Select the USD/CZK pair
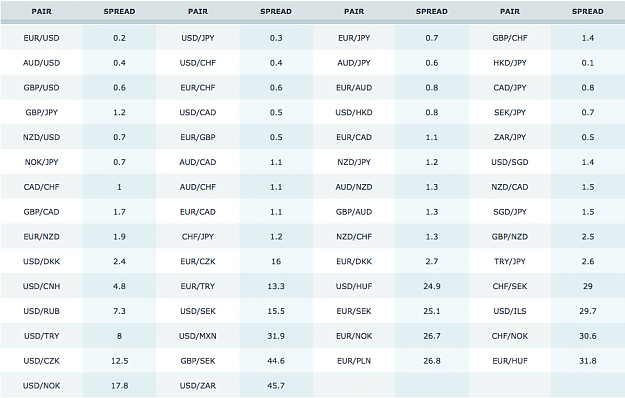 tap(41, 361)
